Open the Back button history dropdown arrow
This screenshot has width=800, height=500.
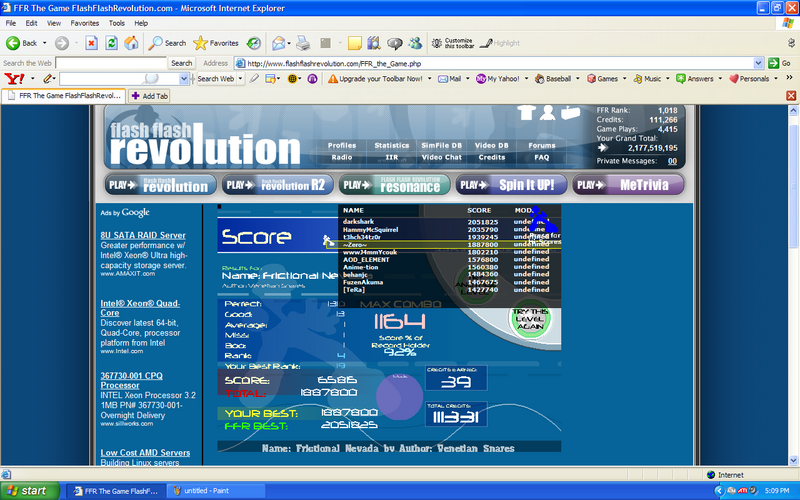click(44, 43)
